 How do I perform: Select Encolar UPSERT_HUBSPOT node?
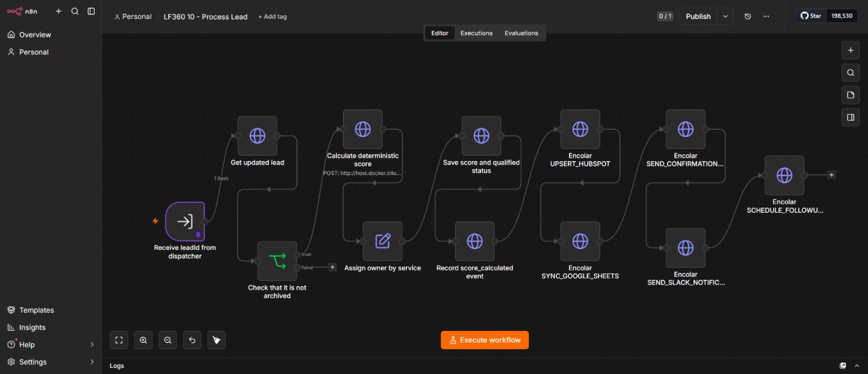tap(580, 129)
